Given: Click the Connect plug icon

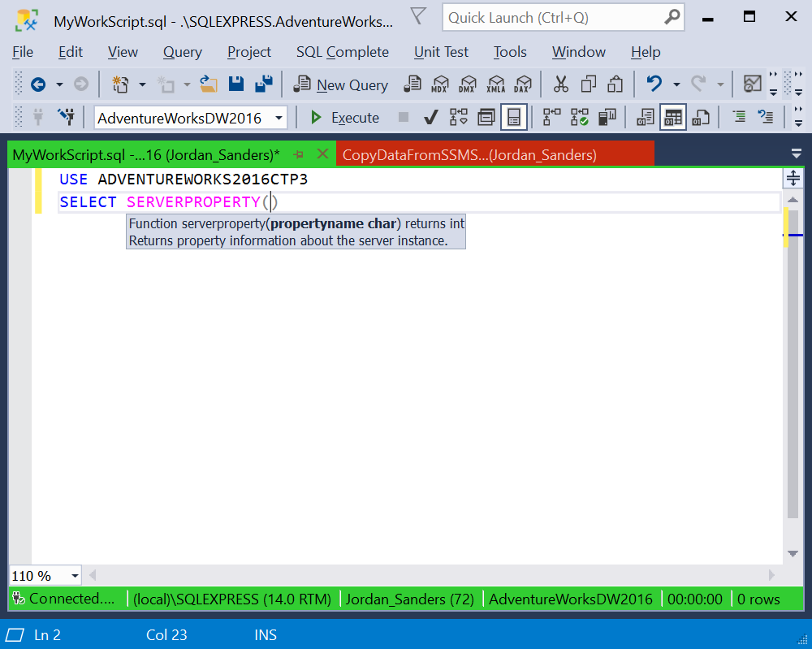Looking at the screenshot, I should (x=38, y=117).
